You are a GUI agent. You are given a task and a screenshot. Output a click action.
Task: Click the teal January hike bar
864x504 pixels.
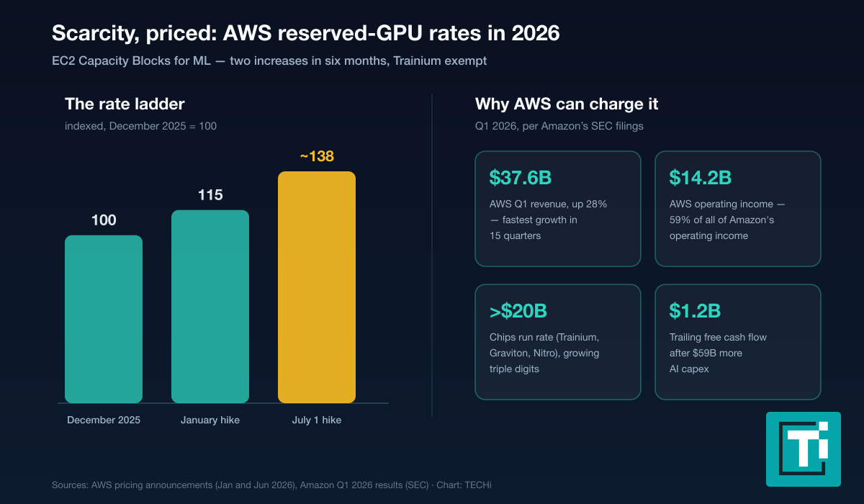pyautogui.click(x=210, y=307)
